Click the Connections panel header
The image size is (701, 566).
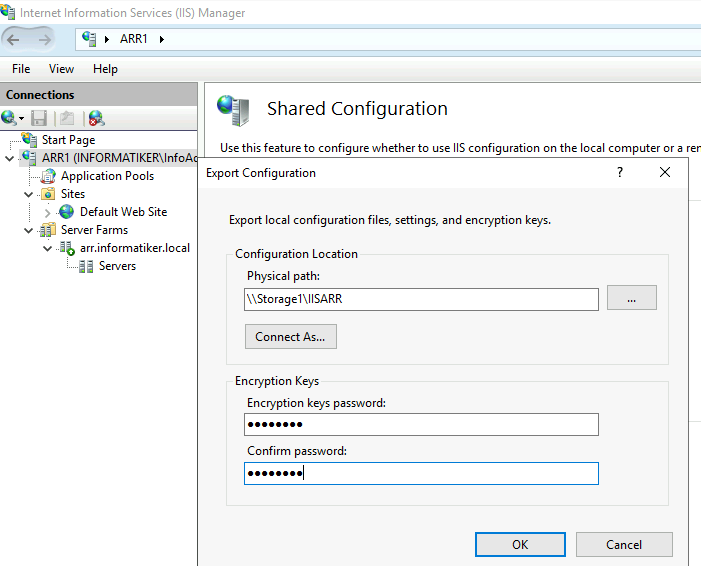tap(98, 95)
